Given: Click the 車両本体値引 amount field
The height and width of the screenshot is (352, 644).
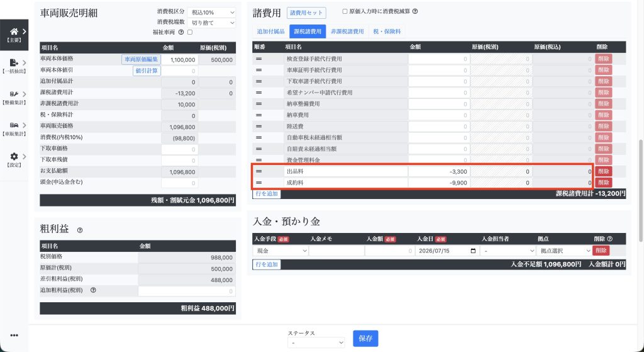Looking at the screenshot, I should coord(179,71).
